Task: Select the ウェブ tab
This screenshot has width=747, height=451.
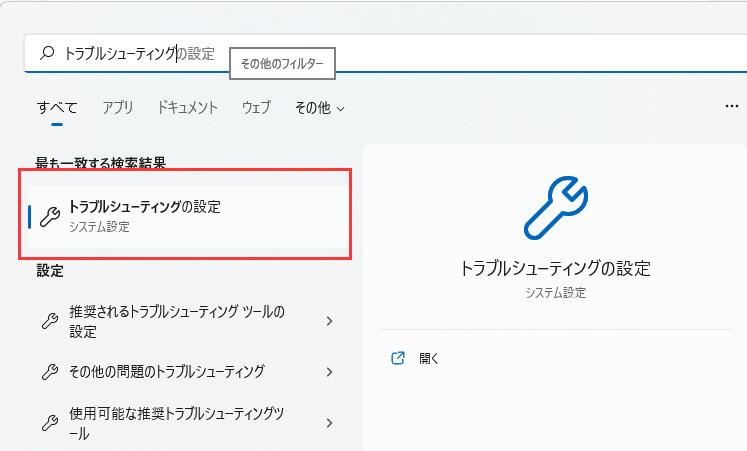Action: [256, 108]
